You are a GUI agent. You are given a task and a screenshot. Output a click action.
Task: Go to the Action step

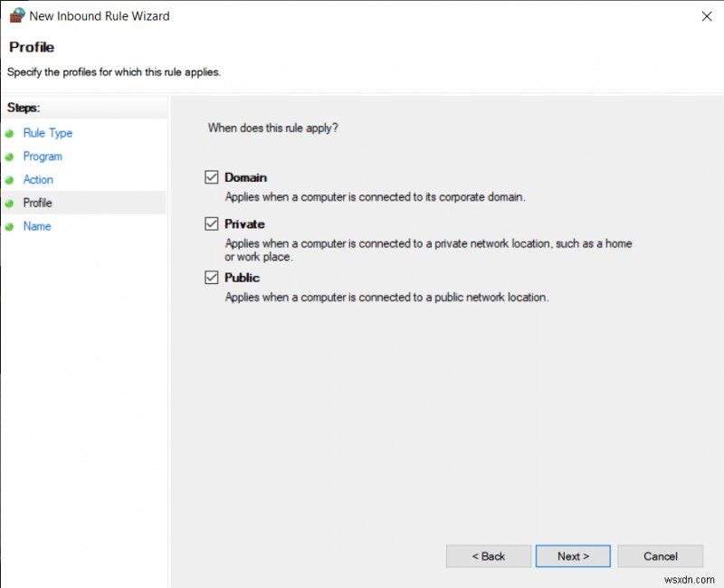[38, 179]
